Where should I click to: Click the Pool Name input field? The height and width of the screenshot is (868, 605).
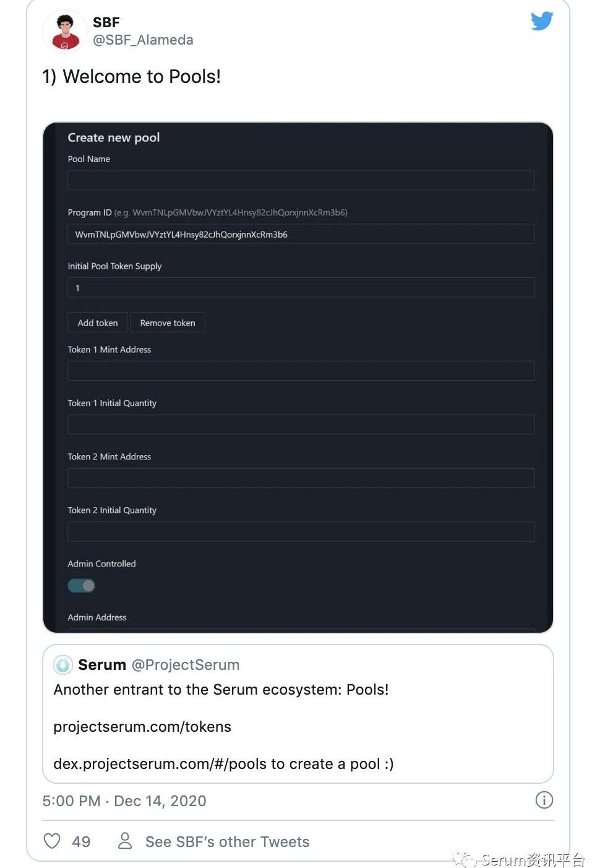[x=301, y=181]
